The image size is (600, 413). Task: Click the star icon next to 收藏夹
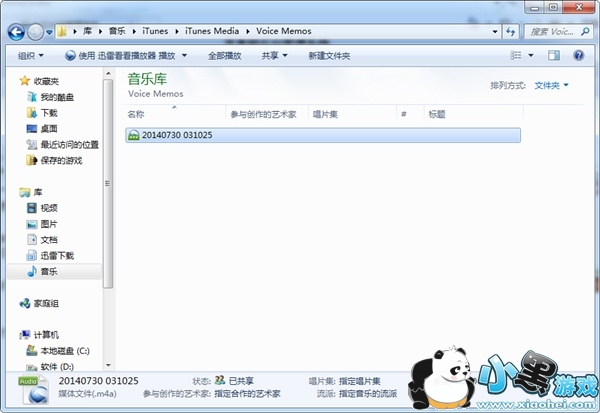(24, 81)
